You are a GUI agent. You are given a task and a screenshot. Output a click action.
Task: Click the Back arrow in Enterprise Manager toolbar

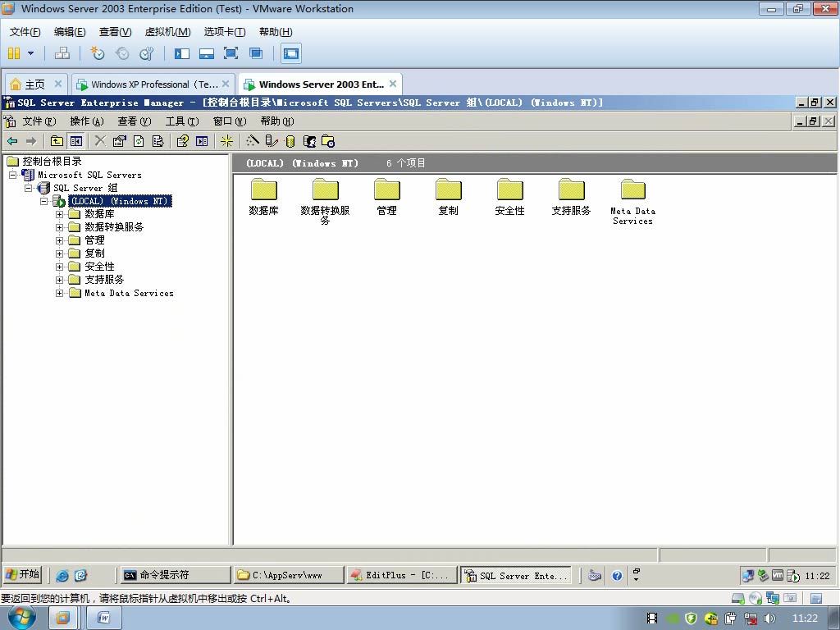tap(12, 141)
